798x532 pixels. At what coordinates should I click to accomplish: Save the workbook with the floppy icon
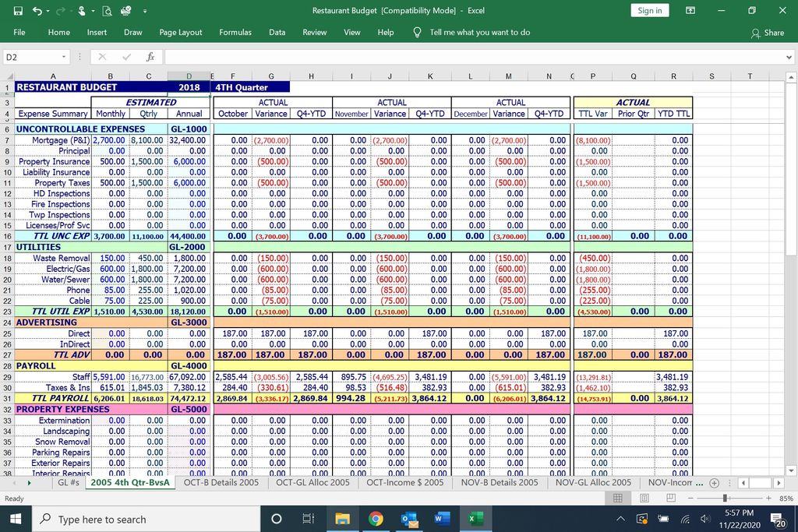(18, 11)
